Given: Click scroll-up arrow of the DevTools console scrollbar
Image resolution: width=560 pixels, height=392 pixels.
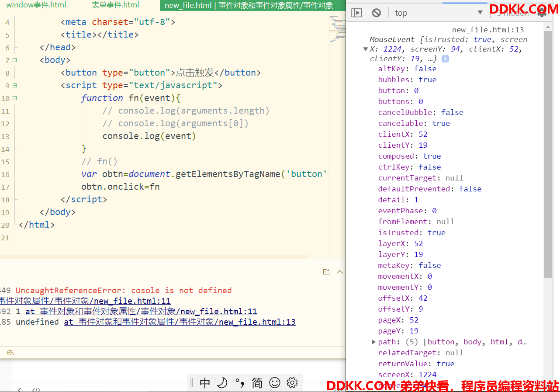Looking at the screenshot, I should 548,27.
